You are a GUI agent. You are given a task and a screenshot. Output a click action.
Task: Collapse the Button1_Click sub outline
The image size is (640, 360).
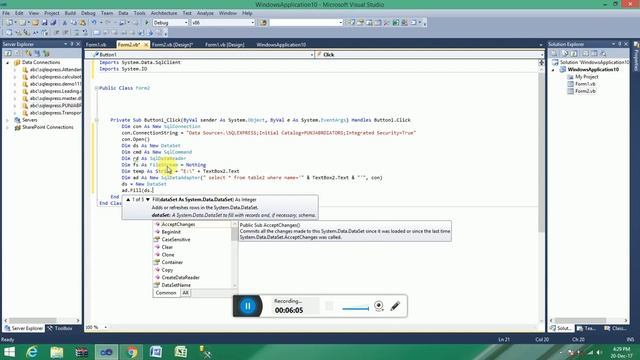pyautogui.click(x=97, y=120)
